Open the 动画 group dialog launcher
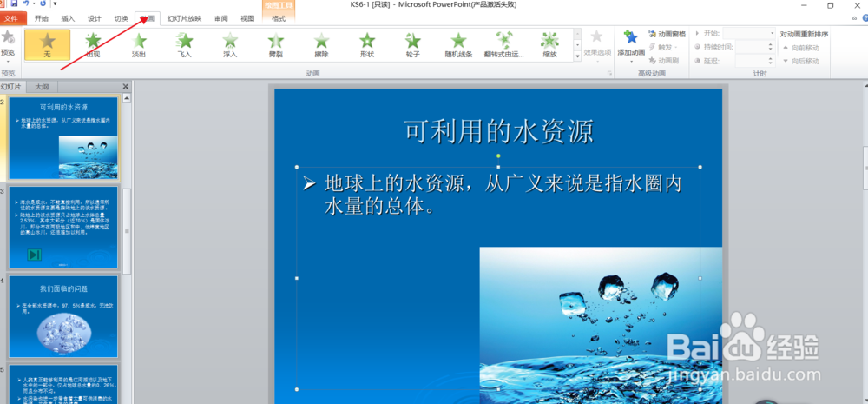The height and width of the screenshot is (404, 868). pos(609,74)
